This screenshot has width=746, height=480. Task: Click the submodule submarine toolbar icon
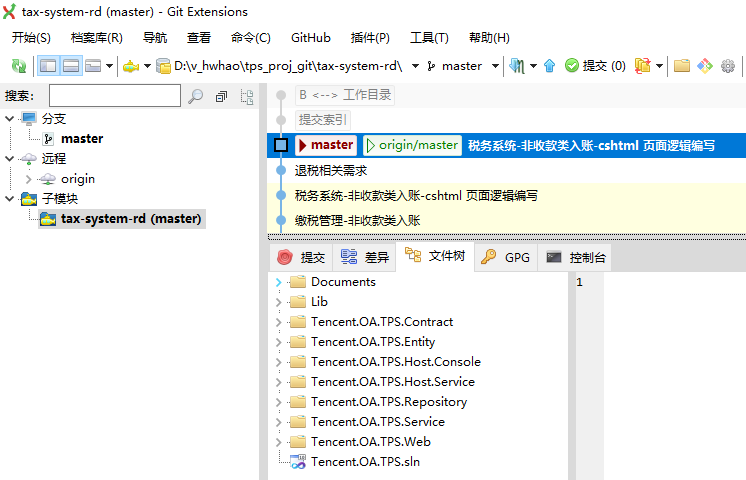point(131,66)
